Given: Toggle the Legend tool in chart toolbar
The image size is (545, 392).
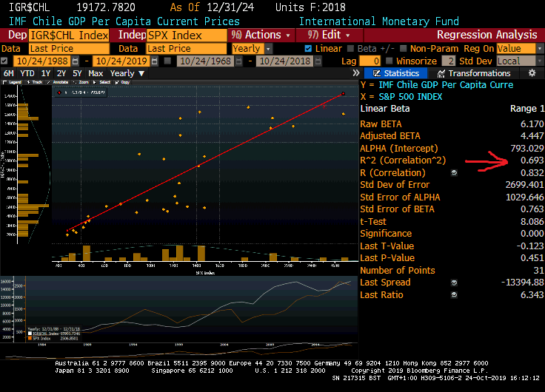Looking at the screenshot, I should coord(12,82).
